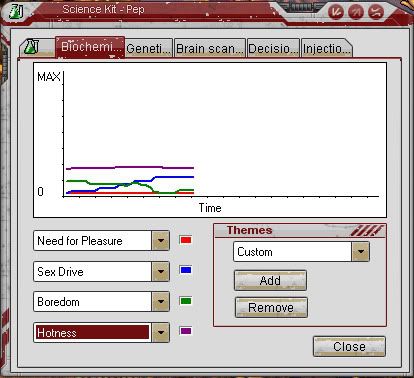This screenshot has height=378, width=414.
Task: Open the Hotness dropdown arrow
Action: pos(161,332)
